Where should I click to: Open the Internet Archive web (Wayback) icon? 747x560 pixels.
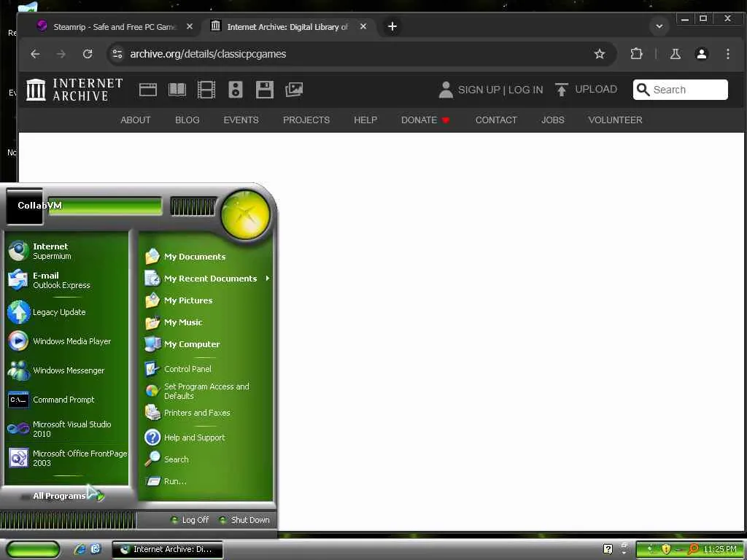click(147, 90)
